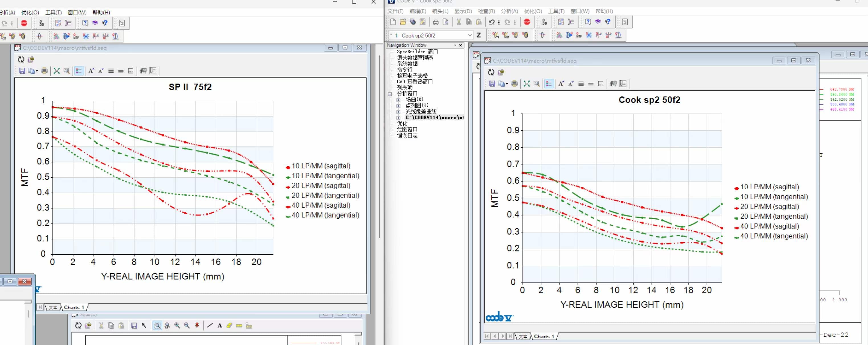The image size is (868, 345).
Task: Save Cook sp2 chart with floppy icon
Action: point(492,84)
